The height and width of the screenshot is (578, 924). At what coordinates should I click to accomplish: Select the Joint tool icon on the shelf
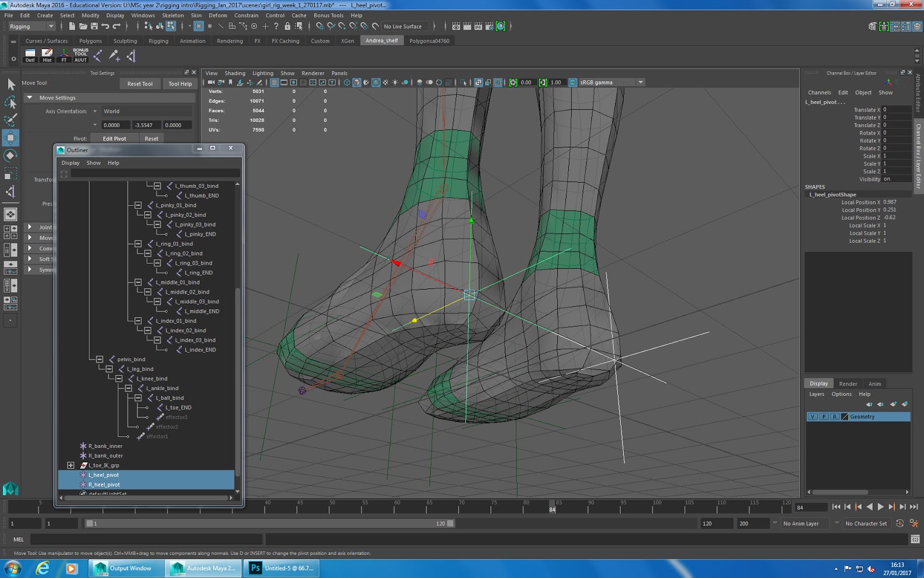coord(98,55)
